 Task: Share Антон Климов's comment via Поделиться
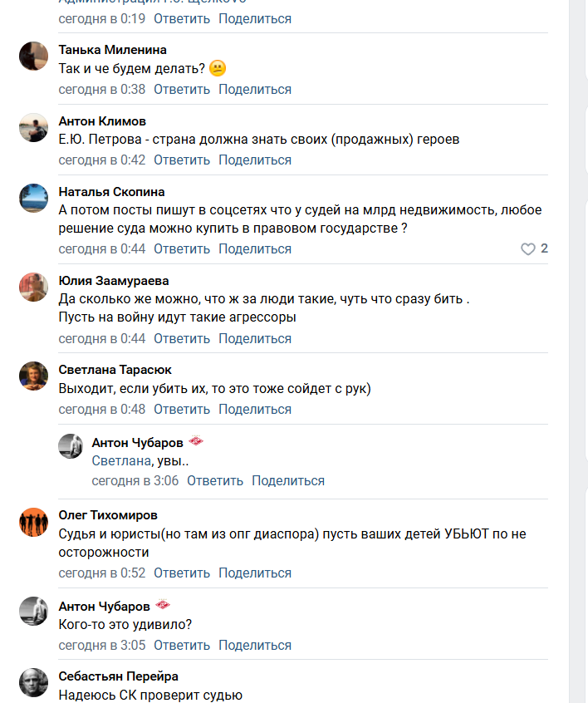click(x=255, y=161)
